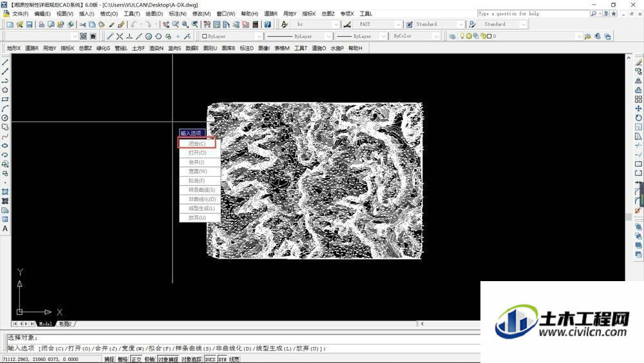Select the Multiline Text A tool
Image resolution: width=644 pixels, height=363 pixels.
[x=5, y=229]
